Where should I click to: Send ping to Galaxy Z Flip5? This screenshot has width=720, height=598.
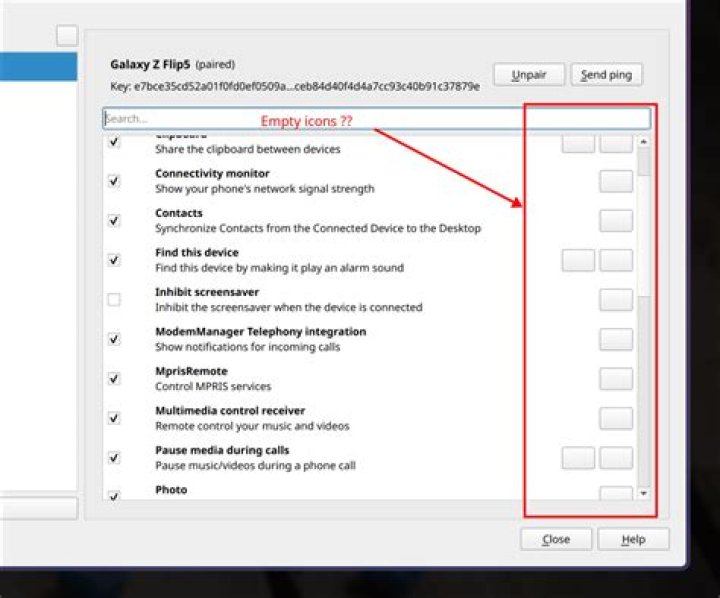coord(606,75)
